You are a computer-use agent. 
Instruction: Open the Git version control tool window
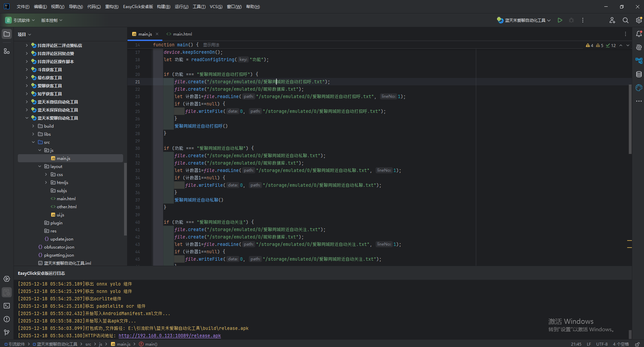coord(7,333)
